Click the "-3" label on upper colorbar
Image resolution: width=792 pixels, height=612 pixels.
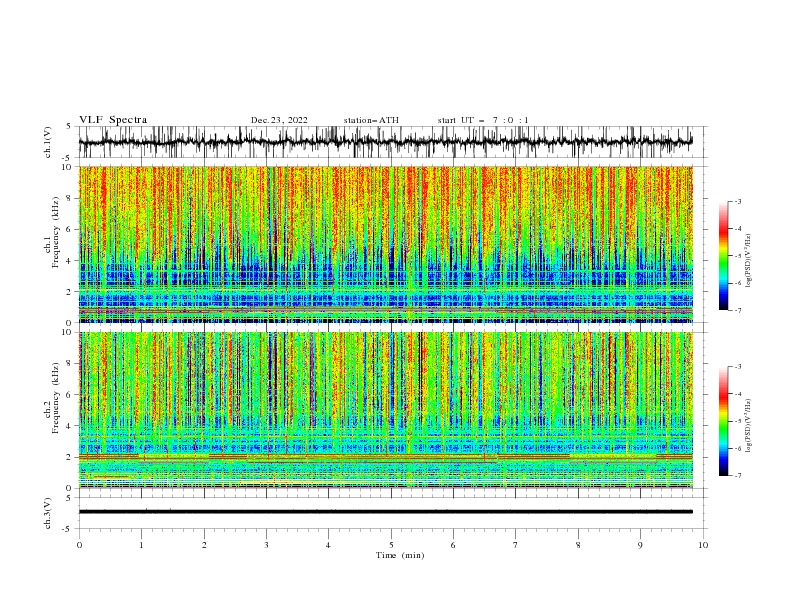737,201
